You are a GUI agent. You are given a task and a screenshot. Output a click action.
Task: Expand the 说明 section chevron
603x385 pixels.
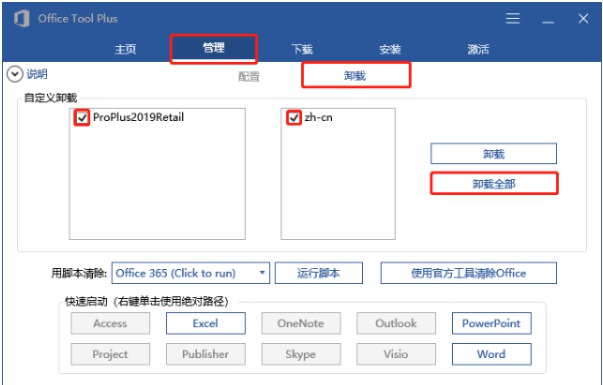(15, 74)
